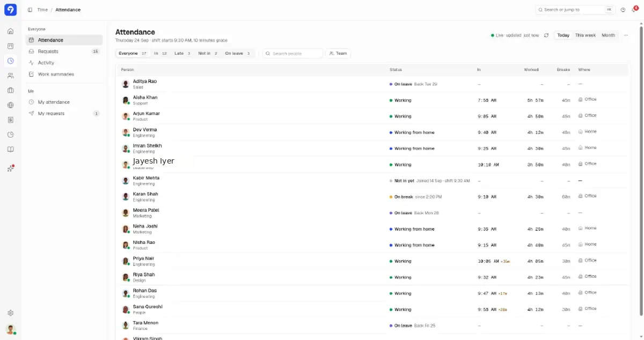Open Activity in the sidebar
The height and width of the screenshot is (340, 644).
64,63
